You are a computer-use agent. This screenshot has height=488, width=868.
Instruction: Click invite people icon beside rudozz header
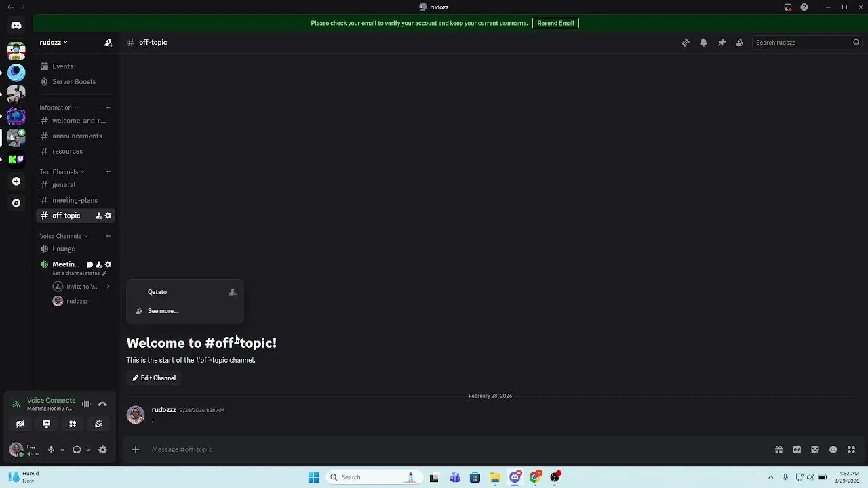[x=108, y=42]
